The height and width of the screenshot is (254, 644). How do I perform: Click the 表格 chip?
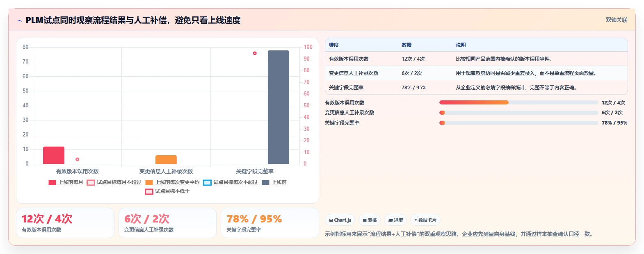click(x=370, y=220)
